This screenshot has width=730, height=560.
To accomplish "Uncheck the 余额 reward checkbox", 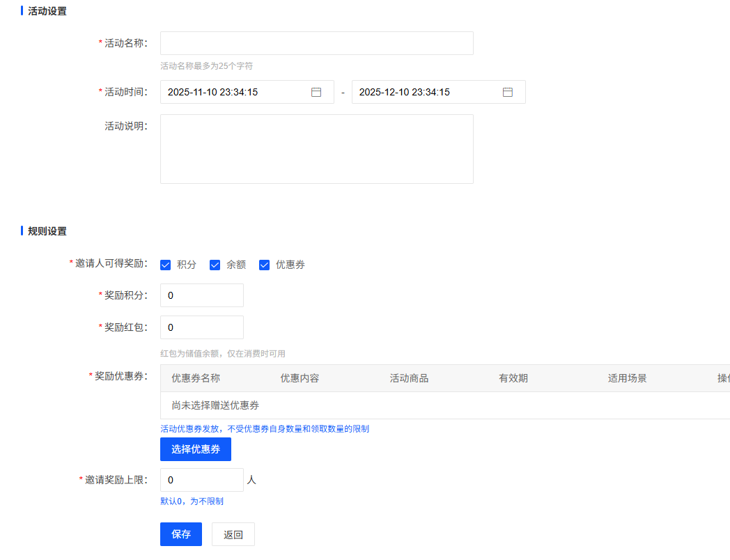I will 215,265.
